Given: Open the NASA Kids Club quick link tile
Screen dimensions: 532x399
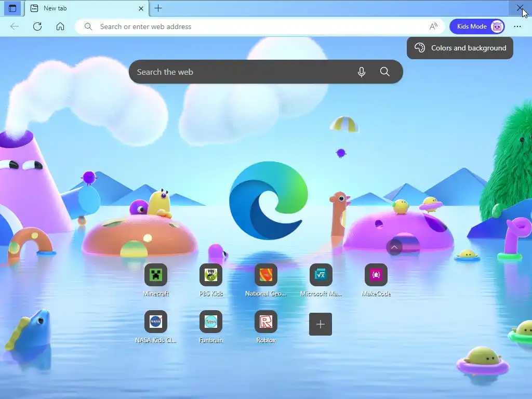Looking at the screenshot, I should (x=156, y=322).
